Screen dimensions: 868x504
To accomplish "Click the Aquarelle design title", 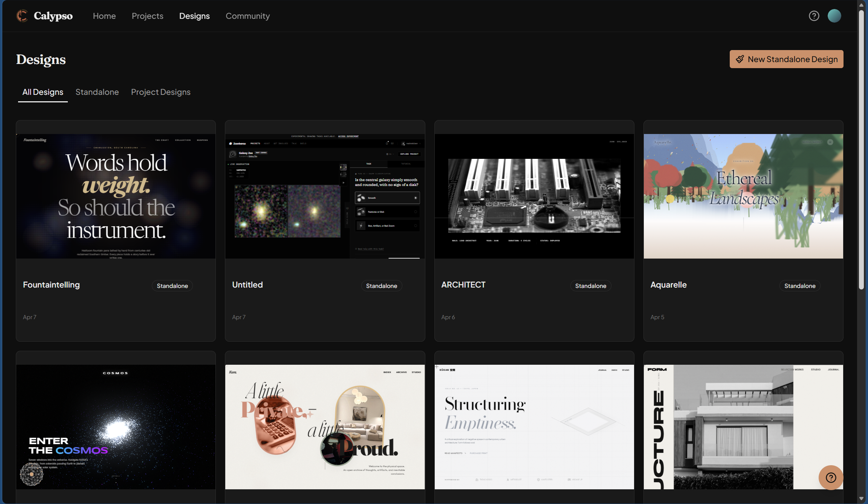I will click(x=669, y=285).
